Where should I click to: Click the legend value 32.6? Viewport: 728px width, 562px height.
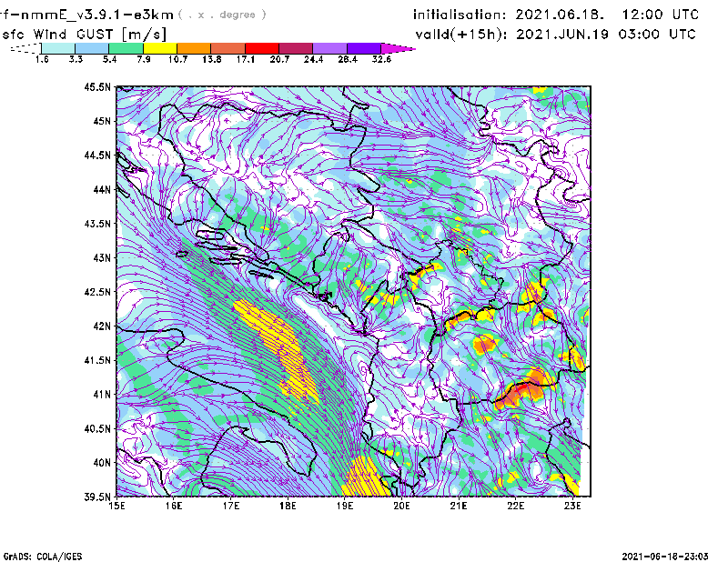click(x=381, y=59)
